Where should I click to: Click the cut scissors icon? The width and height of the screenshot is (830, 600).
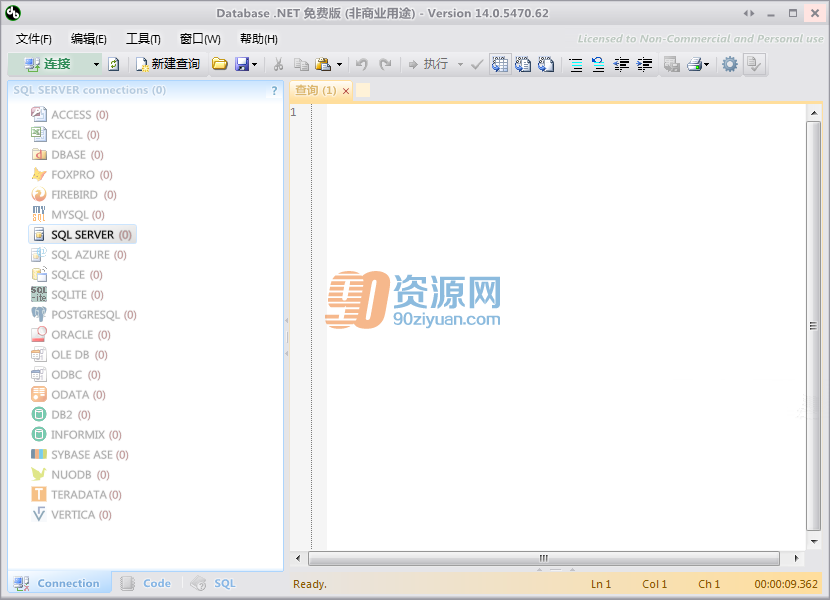[x=278, y=64]
